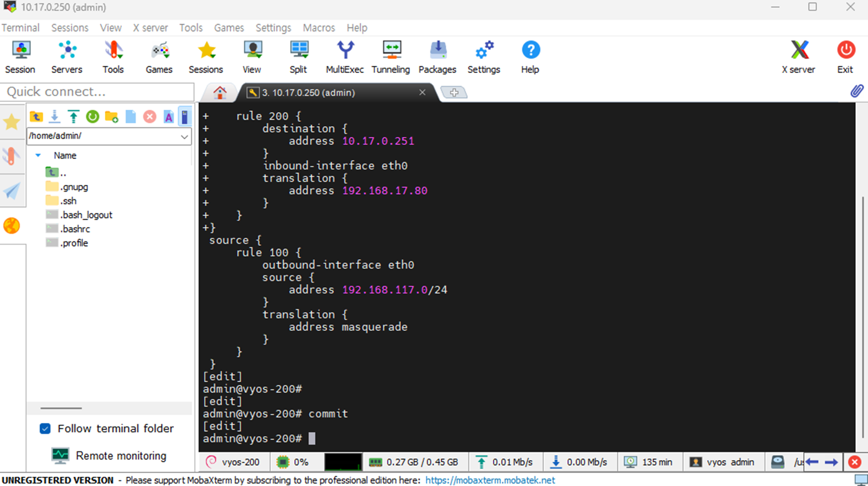This screenshot has height=486, width=868.
Task: Click the Tools toolbar icon
Action: pos(113,57)
